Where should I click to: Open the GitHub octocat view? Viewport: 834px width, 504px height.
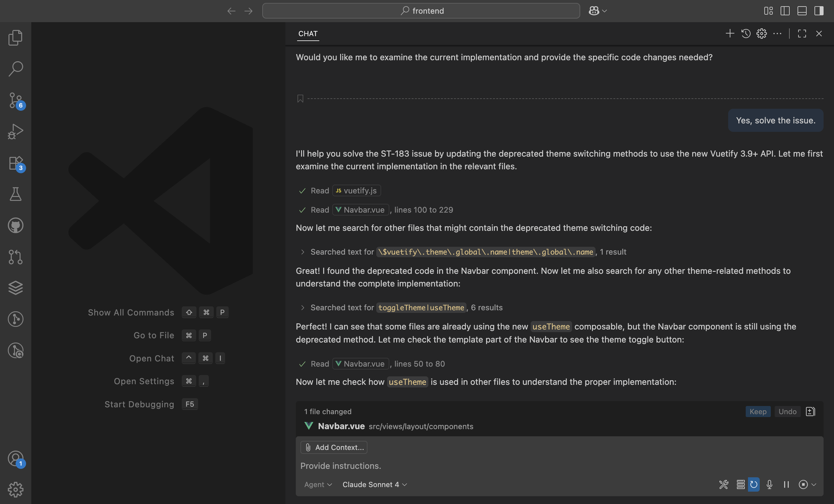click(x=16, y=225)
